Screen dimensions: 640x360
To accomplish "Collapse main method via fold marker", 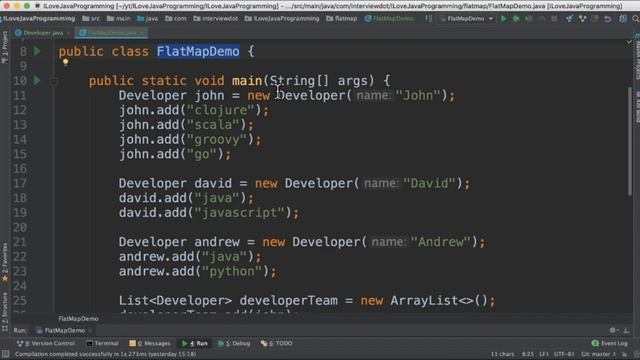I will (53, 82).
